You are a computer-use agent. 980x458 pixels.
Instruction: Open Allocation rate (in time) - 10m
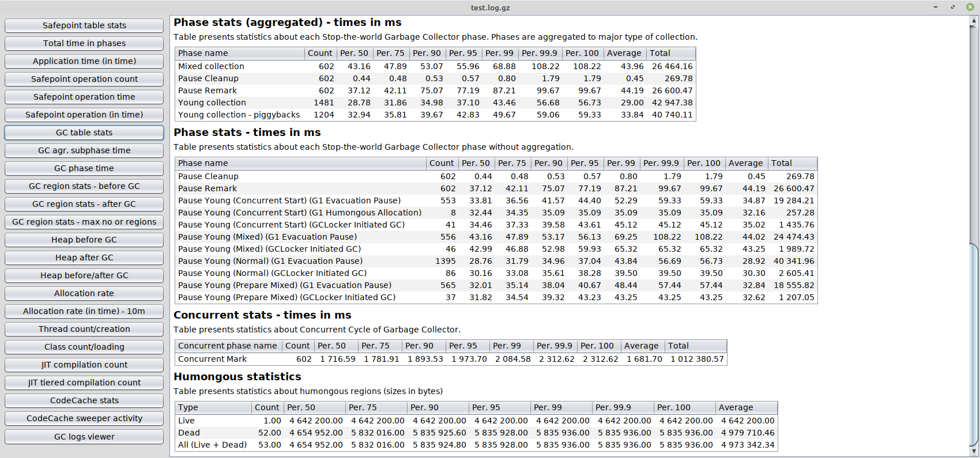84,311
